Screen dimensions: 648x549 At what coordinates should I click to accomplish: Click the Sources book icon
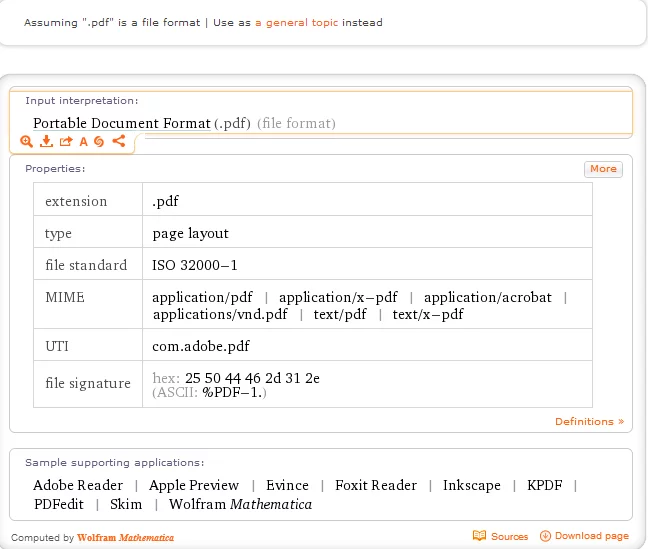479,537
